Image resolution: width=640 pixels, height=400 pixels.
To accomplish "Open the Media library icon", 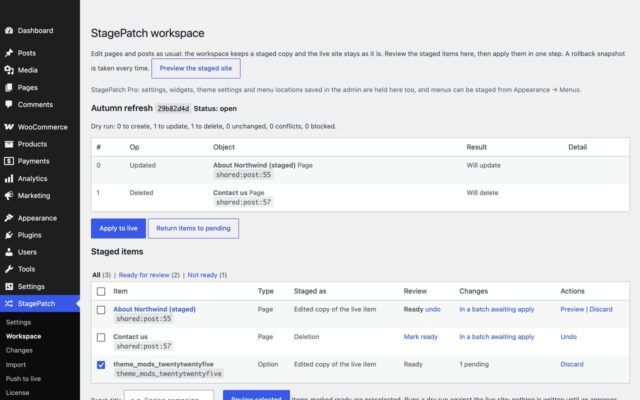I will (x=9, y=70).
